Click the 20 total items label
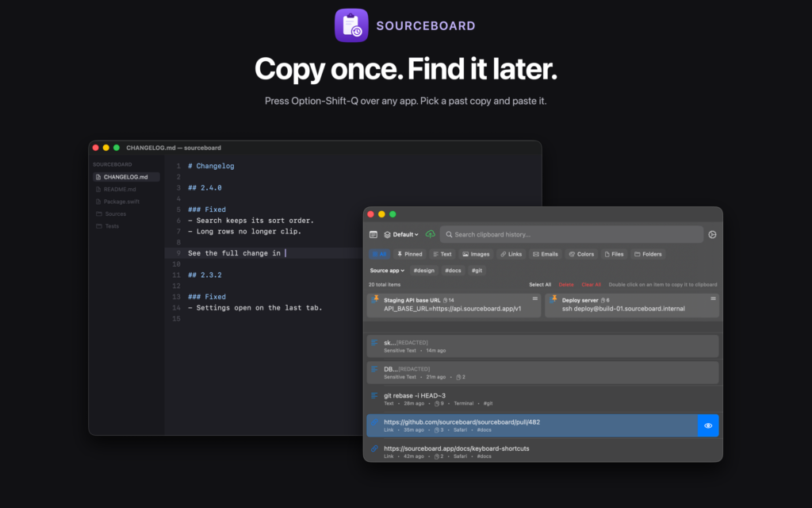Screen dimensions: 812x508 tap(385, 285)
